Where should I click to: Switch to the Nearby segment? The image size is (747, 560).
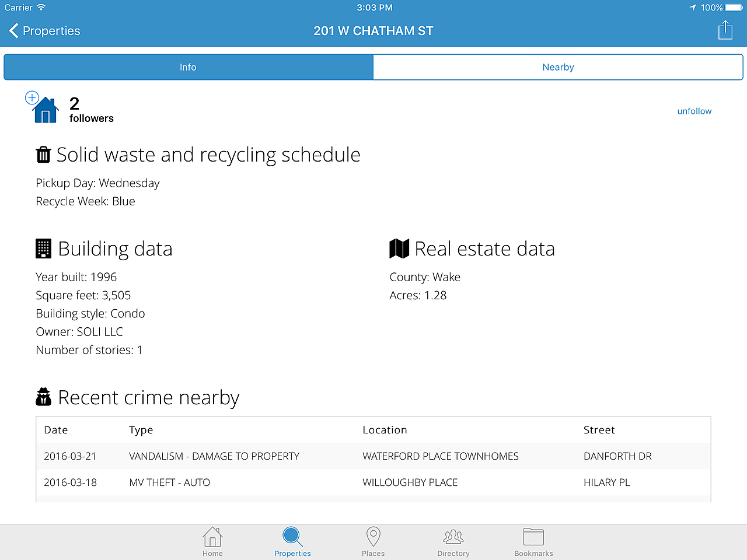pyautogui.click(x=558, y=67)
